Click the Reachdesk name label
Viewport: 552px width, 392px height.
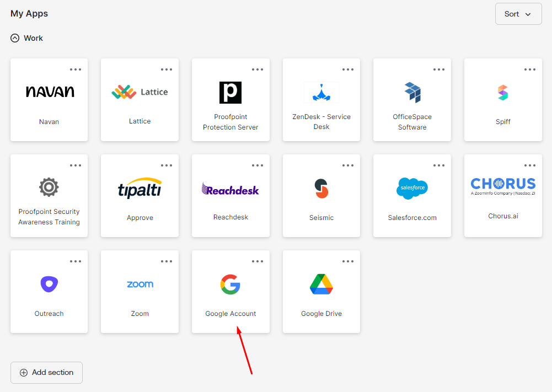tap(231, 217)
